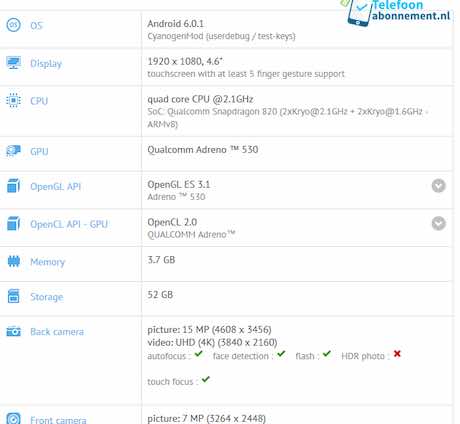Click the Front camera icon
This screenshot has height=424, width=460.
pyautogui.click(x=13, y=419)
